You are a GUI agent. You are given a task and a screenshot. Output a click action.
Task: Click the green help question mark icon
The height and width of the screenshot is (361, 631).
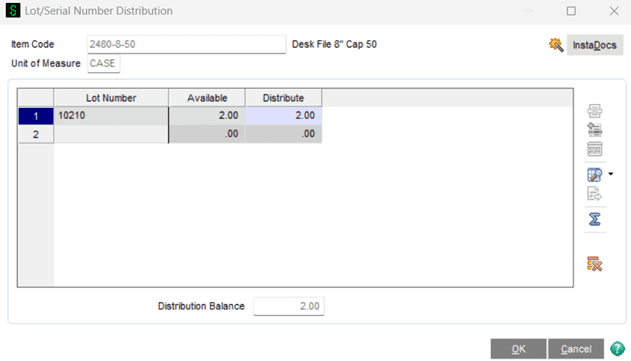(x=617, y=349)
